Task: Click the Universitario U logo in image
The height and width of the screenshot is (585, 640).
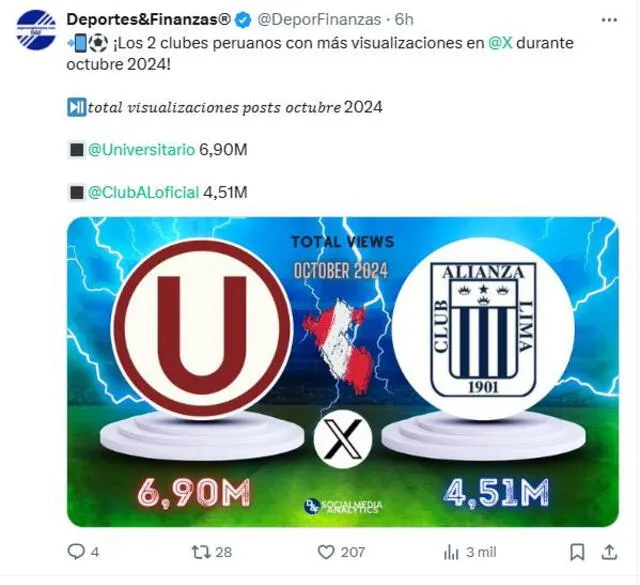Action: (202, 329)
